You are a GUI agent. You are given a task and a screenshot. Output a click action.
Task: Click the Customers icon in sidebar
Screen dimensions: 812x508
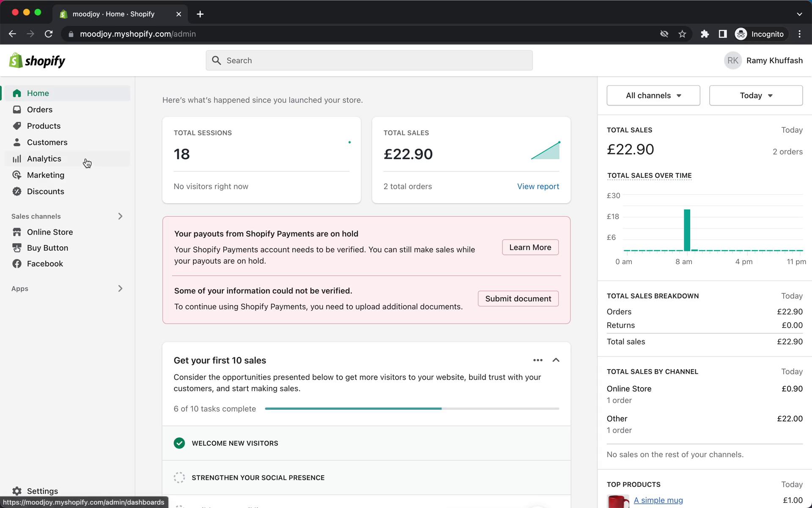click(x=16, y=142)
